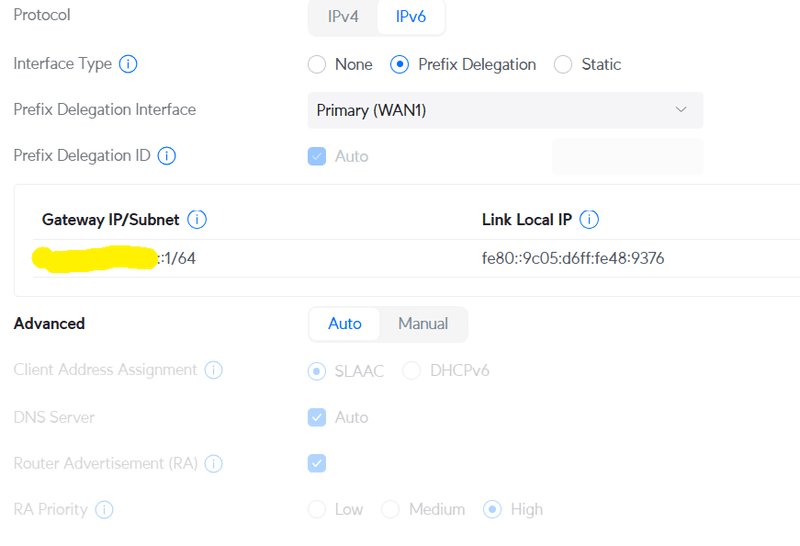Select the IPv6 protocol tab
Image resolution: width=800 pixels, height=546 pixels.
tap(411, 17)
